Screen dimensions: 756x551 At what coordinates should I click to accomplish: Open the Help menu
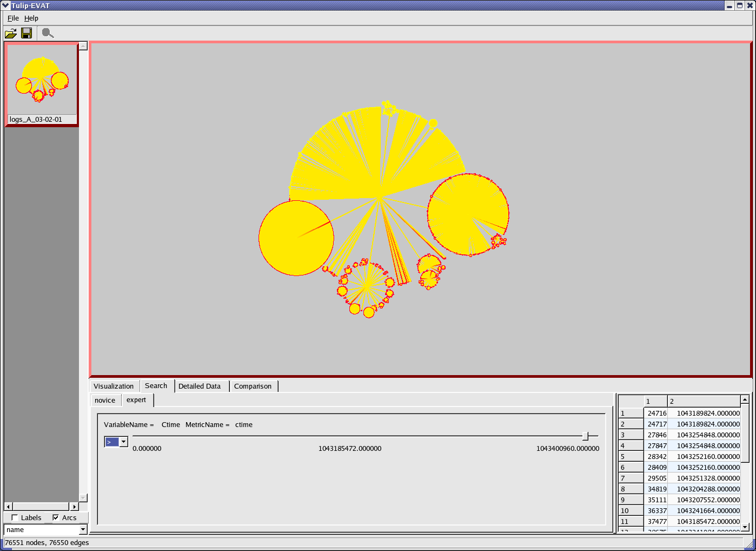point(31,18)
